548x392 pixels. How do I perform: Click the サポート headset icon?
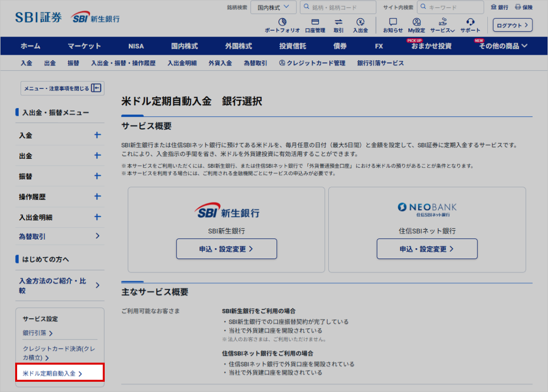click(470, 22)
